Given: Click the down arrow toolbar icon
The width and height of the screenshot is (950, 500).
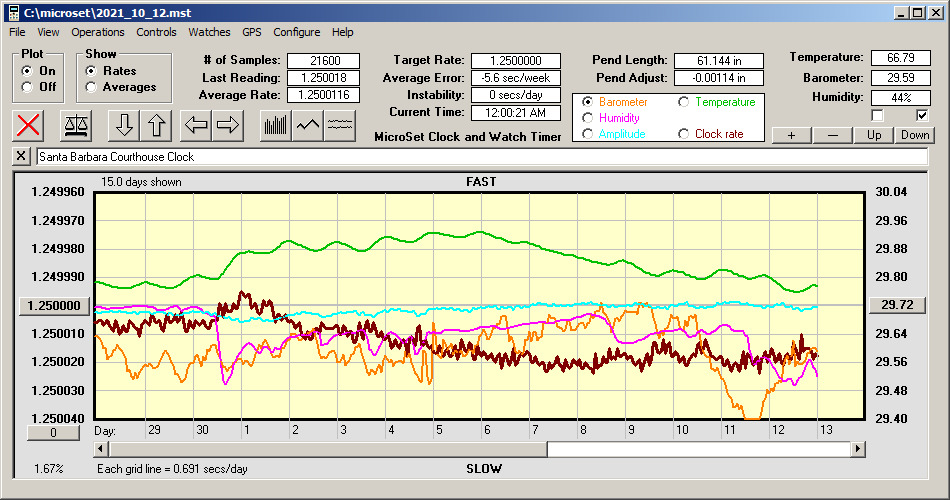Looking at the screenshot, I should click(124, 125).
